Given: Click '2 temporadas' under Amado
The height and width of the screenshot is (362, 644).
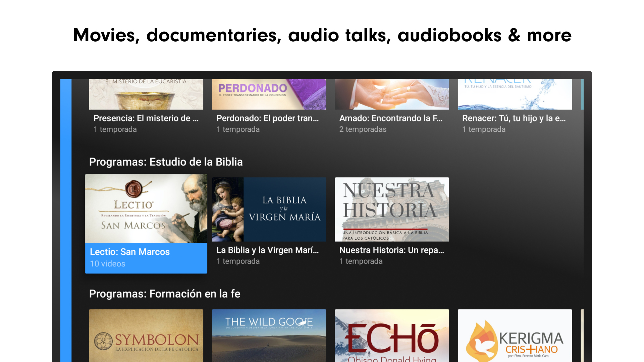Looking at the screenshot, I should click(x=363, y=129).
